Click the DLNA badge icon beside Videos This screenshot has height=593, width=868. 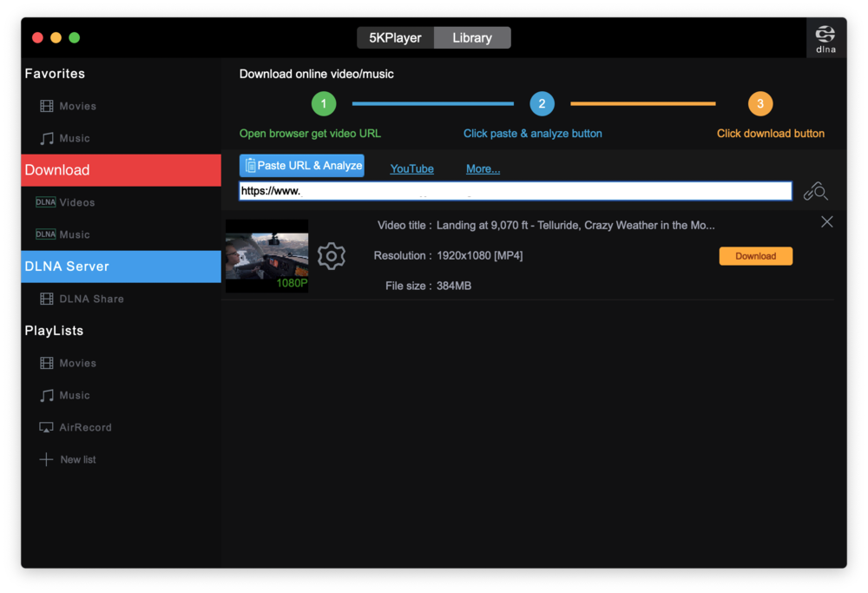tap(45, 202)
